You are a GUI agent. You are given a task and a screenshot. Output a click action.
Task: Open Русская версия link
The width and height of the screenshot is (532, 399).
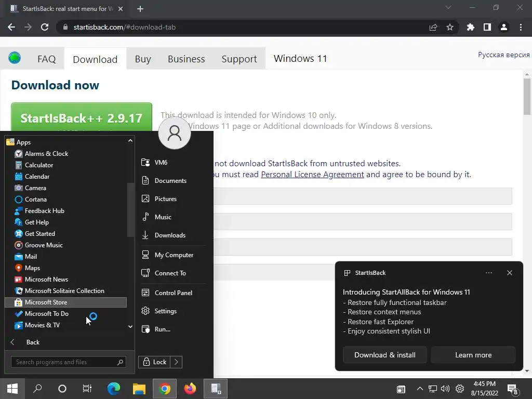click(x=503, y=55)
